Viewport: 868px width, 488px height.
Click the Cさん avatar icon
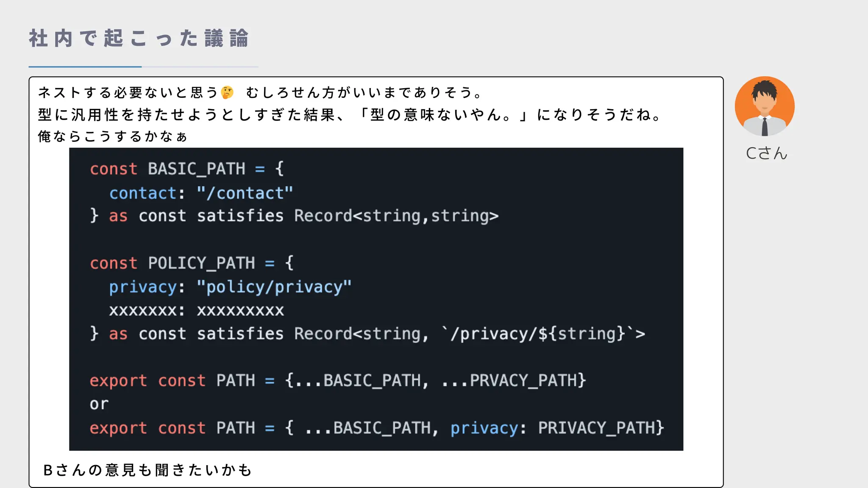[765, 106]
